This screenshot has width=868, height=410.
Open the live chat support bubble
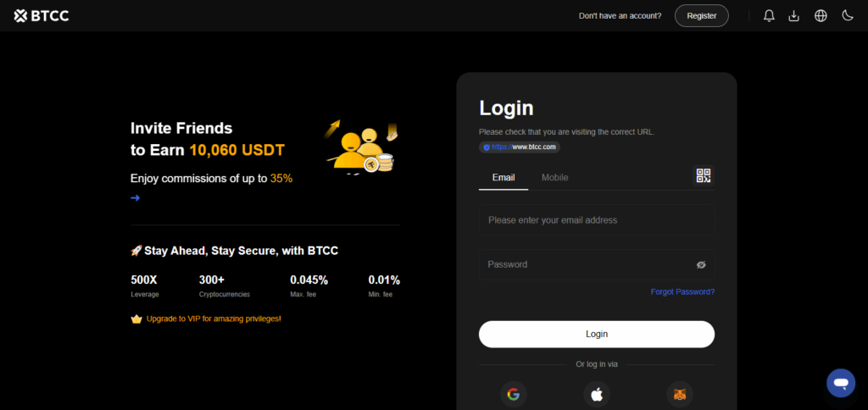[x=841, y=383]
